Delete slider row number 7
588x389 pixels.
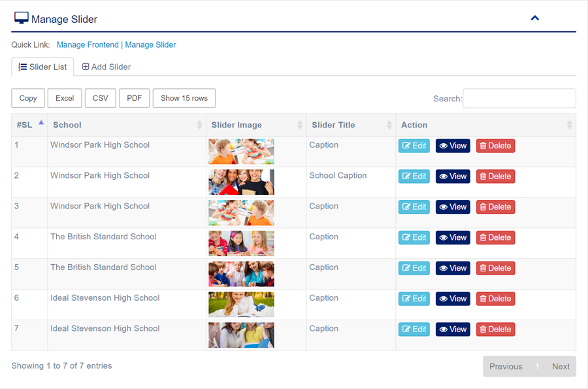(x=495, y=330)
